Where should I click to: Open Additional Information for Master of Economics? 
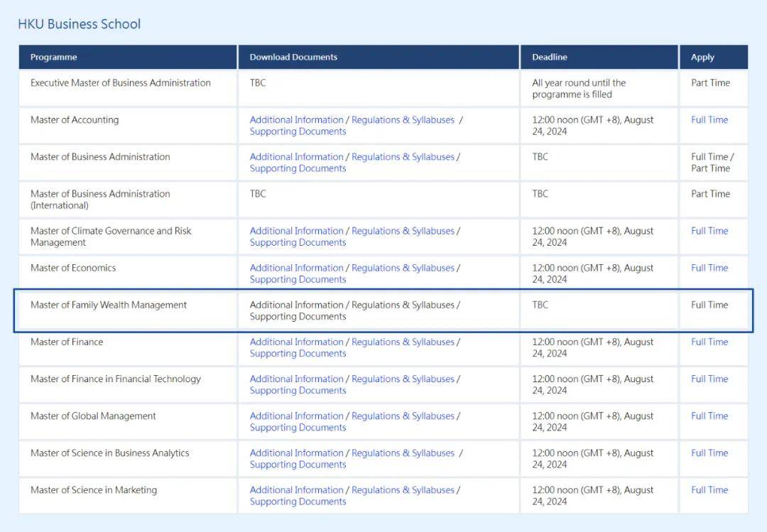click(x=296, y=268)
